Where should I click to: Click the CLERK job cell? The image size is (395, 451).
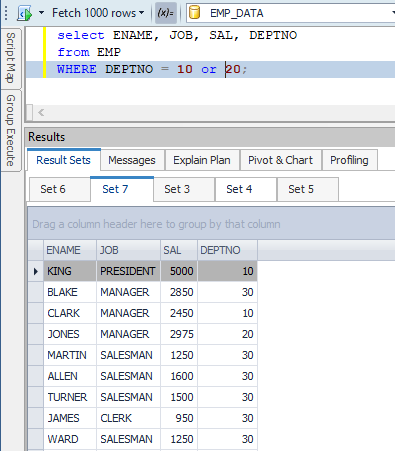(x=128, y=418)
